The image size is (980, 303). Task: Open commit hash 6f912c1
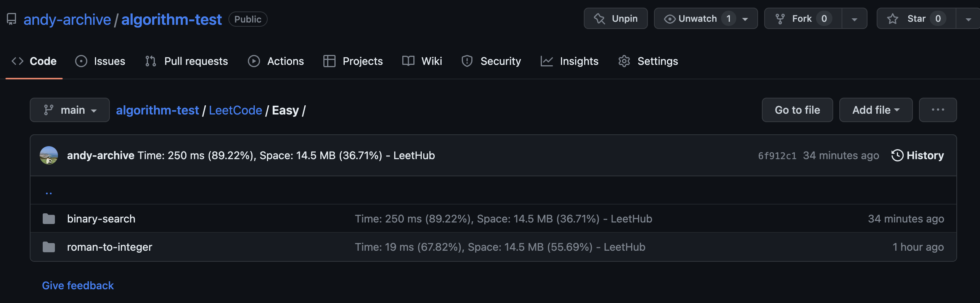pos(777,156)
